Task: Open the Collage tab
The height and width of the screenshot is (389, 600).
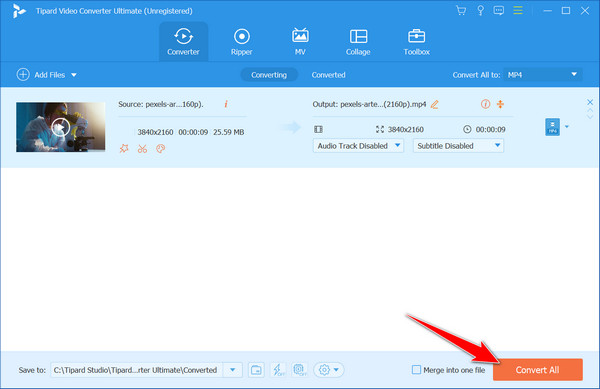Action: 358,41
